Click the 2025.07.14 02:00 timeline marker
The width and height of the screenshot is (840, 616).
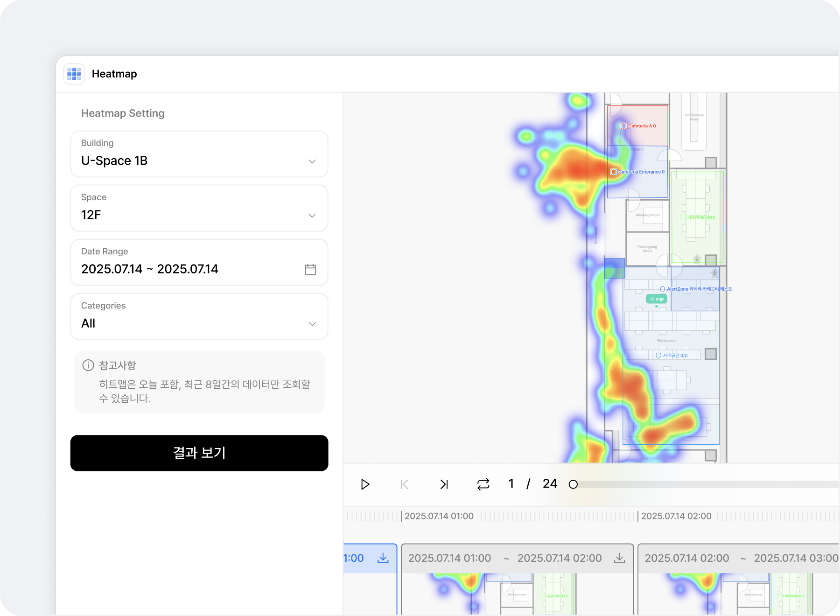[x=676, y=516]
